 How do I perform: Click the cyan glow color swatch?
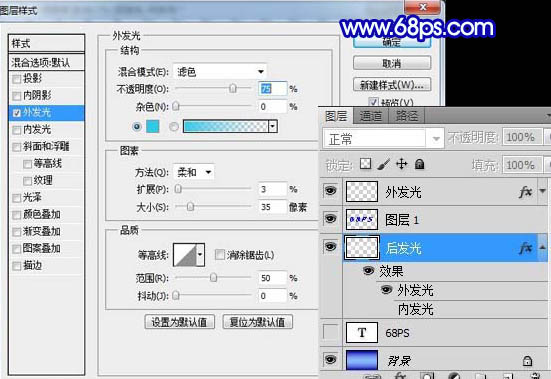[153, 126]
